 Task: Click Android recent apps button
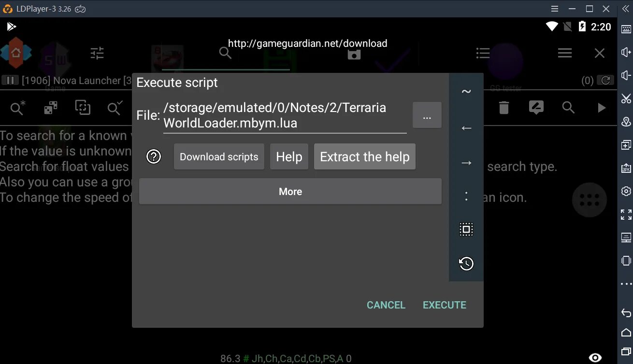click(x=626, y=351)
